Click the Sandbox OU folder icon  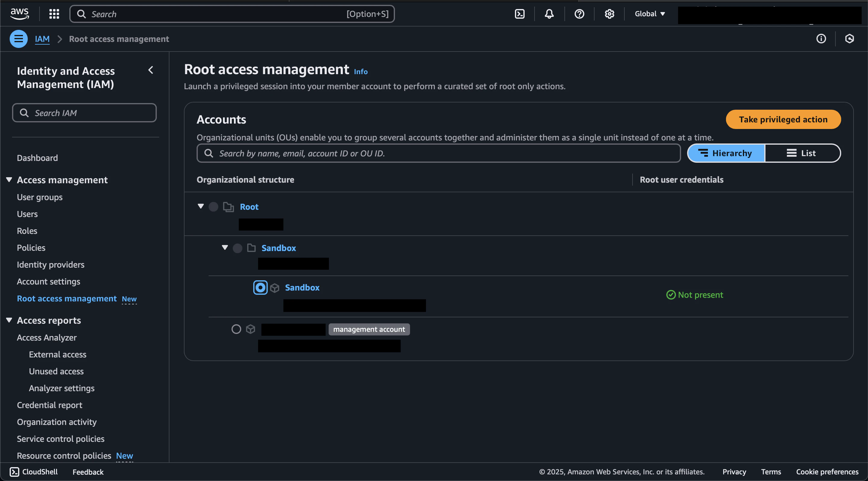pyautogui.click(x=251, y=248)
